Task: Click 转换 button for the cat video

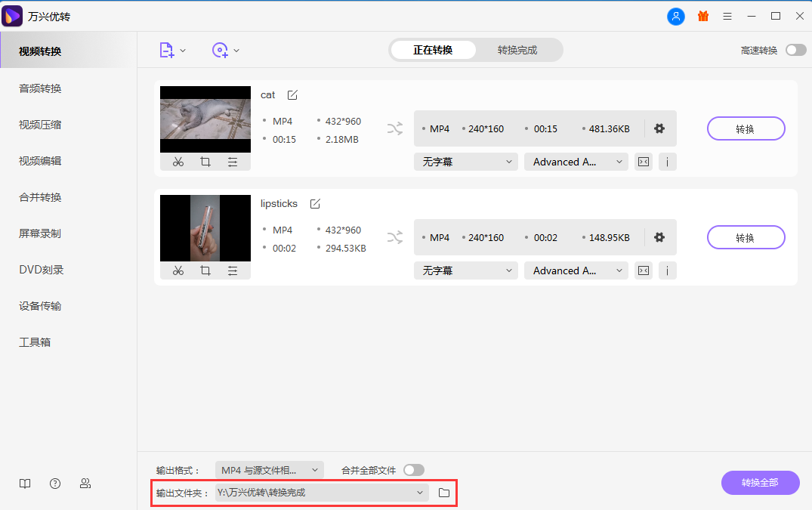Action: click(746, 128)
